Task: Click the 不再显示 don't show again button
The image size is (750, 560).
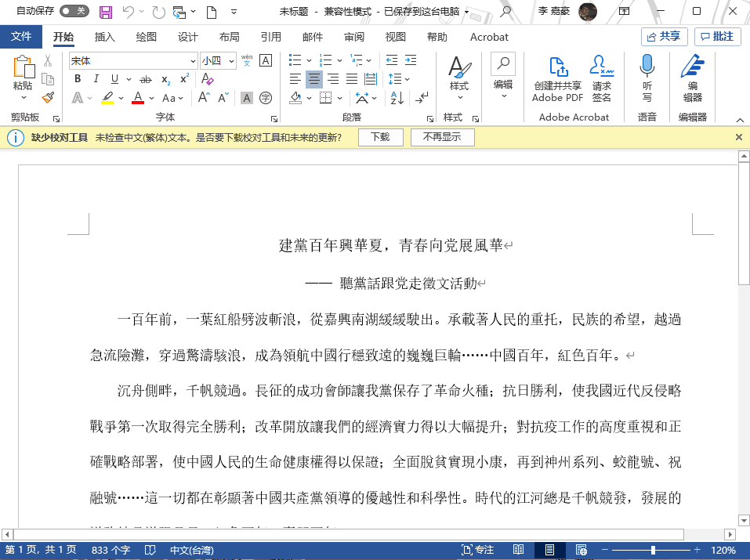Action: tap(443, 137)
